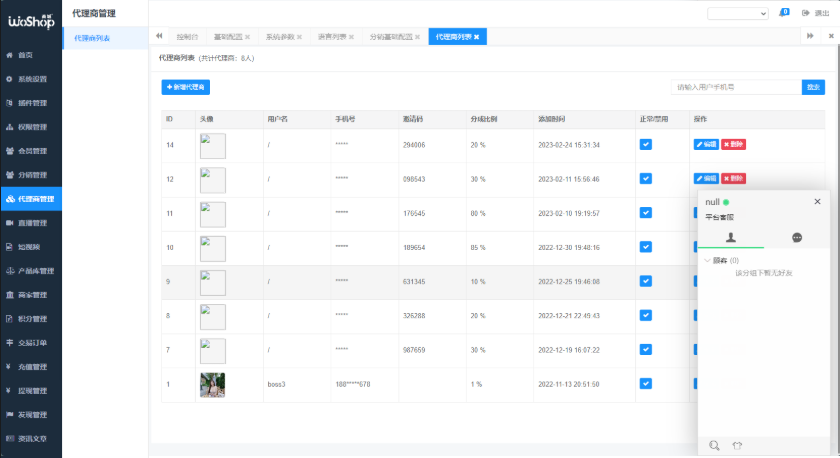Image resolution: width=840 pixels, height=458 pixels.
Task: Toggle status checkbox for ID 14
Action: (646, 145)
